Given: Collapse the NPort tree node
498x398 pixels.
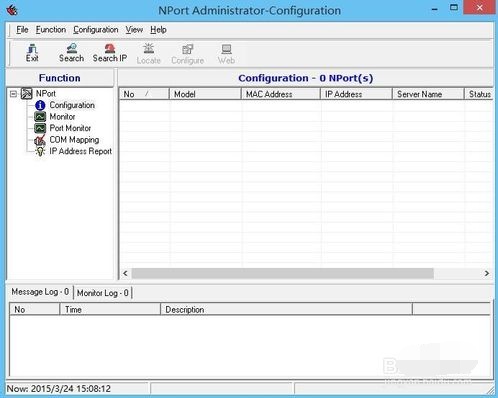Looking at the screenshot, I should (13, 94).
